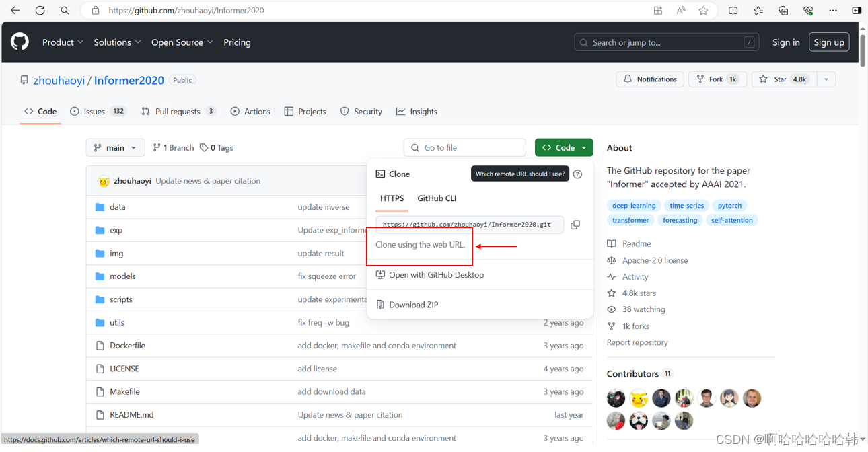Open split screen icon in browser toolbar
Image resolution: width=868 pixels, height=452 pixels.
(733, 11)
